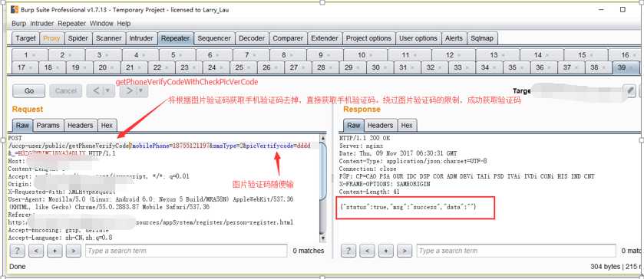Open the Alerts tab
The image size is (644, 279).
click(454, 38)
